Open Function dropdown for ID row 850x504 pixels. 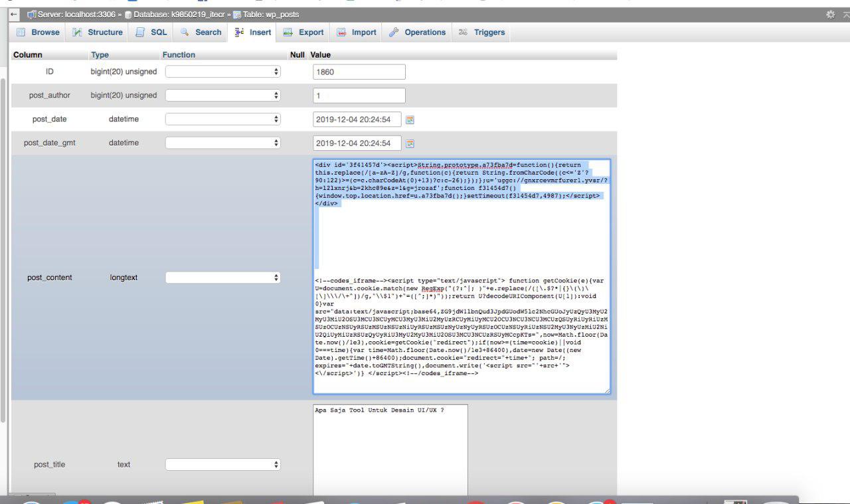point(223,72)
